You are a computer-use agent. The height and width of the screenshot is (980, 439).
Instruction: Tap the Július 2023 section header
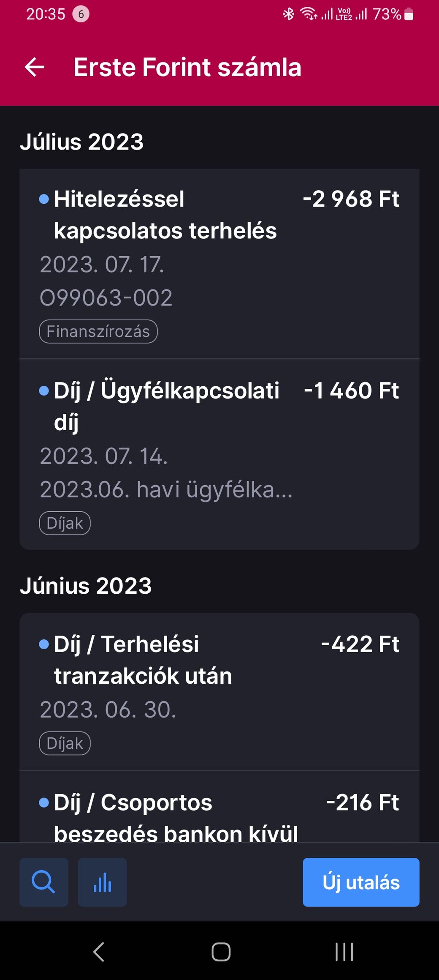pos(82,142)
